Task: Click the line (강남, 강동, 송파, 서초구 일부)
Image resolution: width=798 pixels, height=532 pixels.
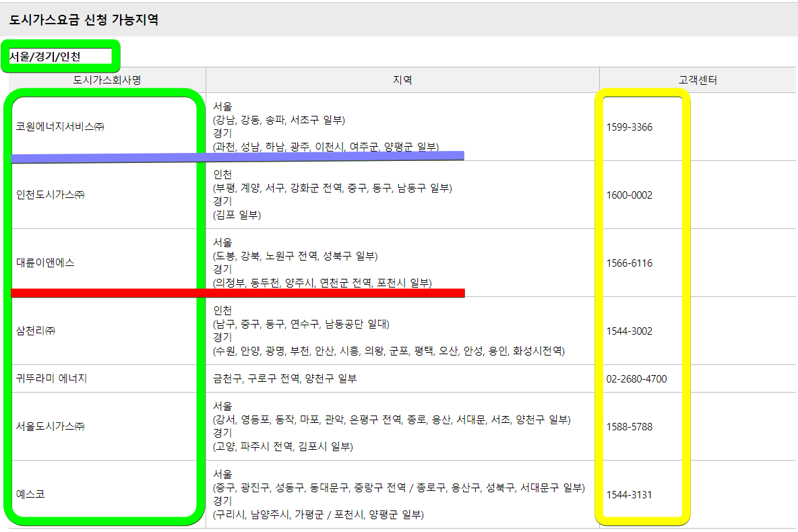Action: tap(279, 120)
